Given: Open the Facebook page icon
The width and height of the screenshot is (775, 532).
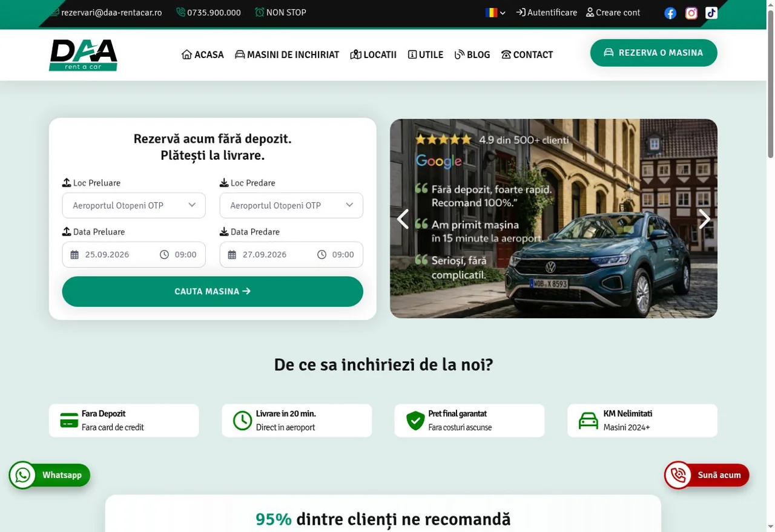Looking at the screenshot, I should 670,13.
